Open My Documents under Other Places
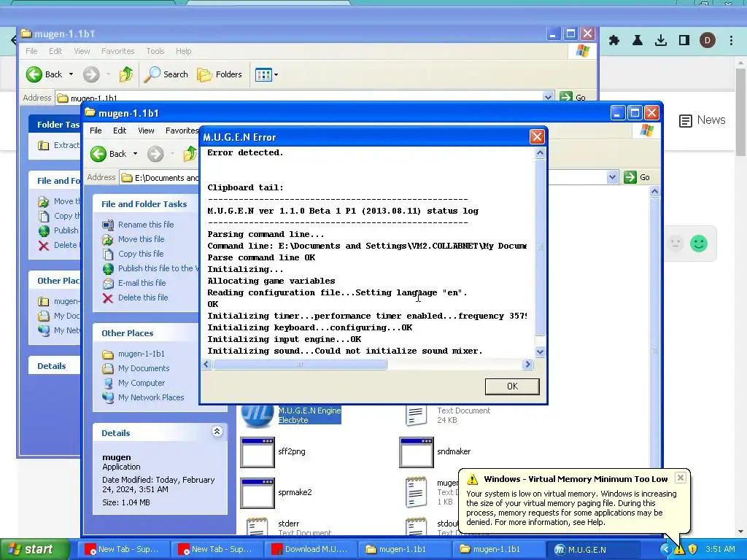This screenshot has width=747, height=560. click(x=144, y=368)
